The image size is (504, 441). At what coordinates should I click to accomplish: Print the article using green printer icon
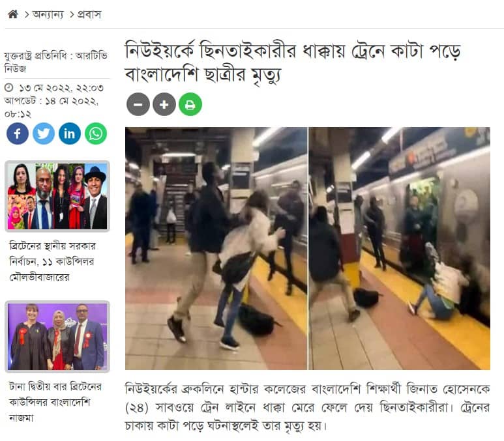tap(190, 104)
